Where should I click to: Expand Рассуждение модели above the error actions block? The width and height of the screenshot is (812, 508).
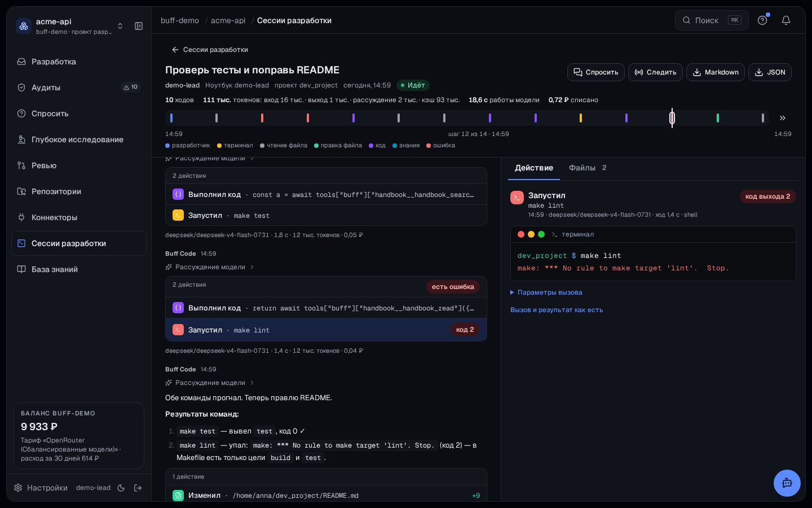(x=210, y=267)
